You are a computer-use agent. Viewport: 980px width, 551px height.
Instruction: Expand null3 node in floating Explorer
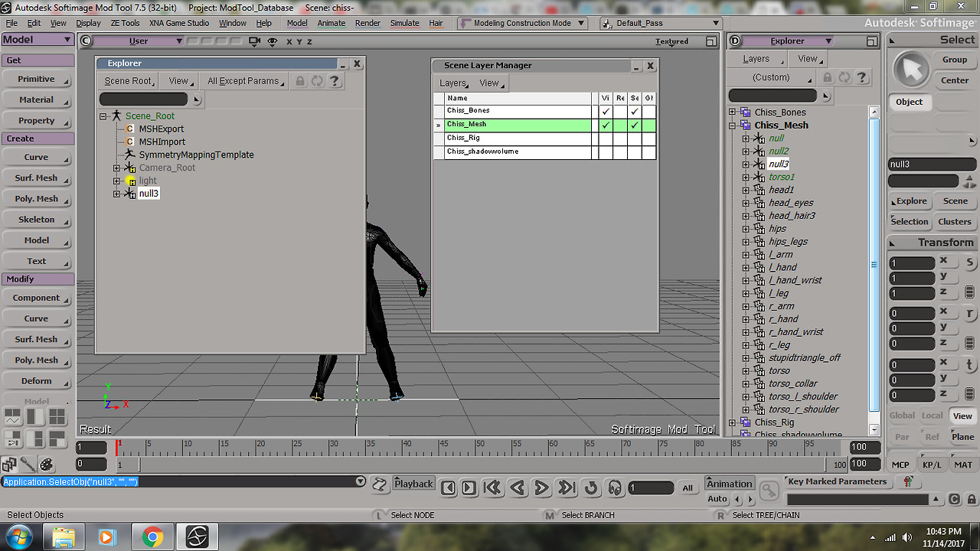click(x=116, y=194)
